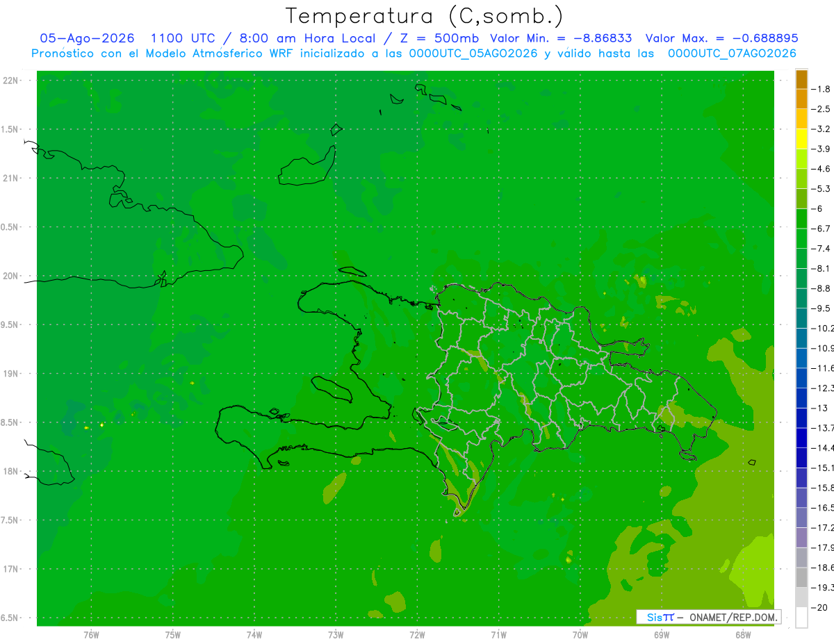Click the "68W" longitude axis label

[743, 635]
